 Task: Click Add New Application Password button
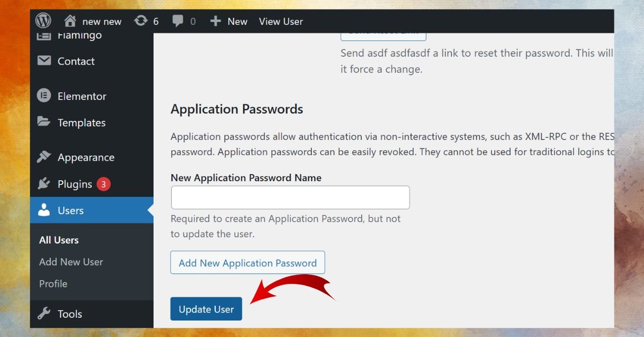point(247,262)
